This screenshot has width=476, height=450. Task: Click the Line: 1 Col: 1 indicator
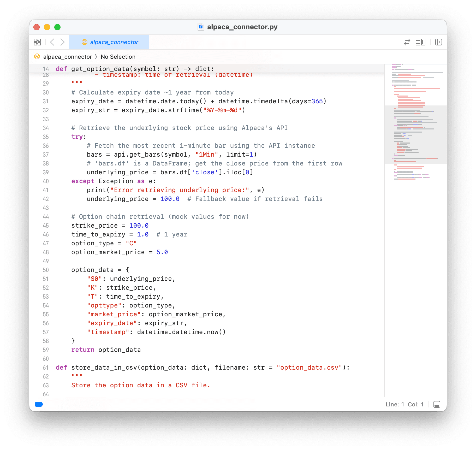pyautogui.click(x=404, y=404)
